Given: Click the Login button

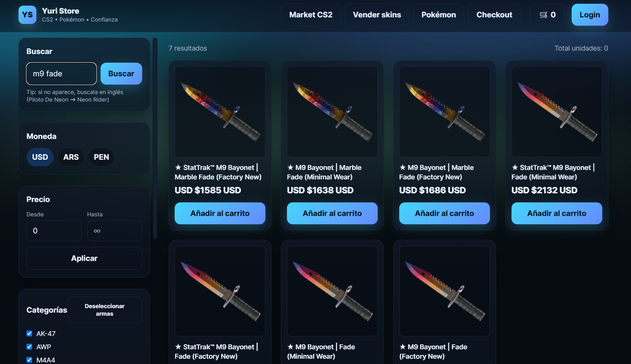Looking at the screenshot, I should click(x=590, y=15).
